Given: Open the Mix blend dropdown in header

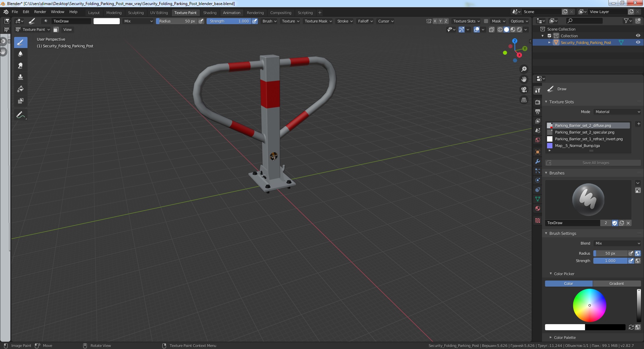Looking at the screenshot, I should click(138, 21).
